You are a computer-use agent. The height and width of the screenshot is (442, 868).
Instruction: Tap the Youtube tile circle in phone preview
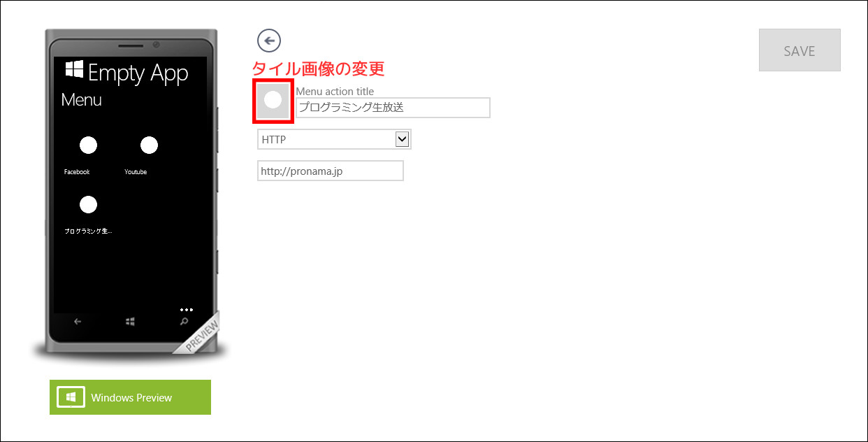point(149,145)
